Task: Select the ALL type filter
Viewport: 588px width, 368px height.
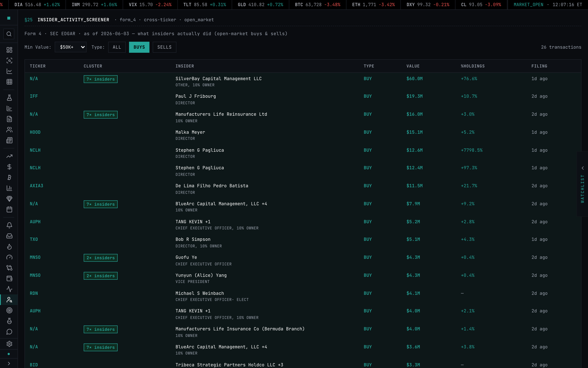Action: pos(117,47)
